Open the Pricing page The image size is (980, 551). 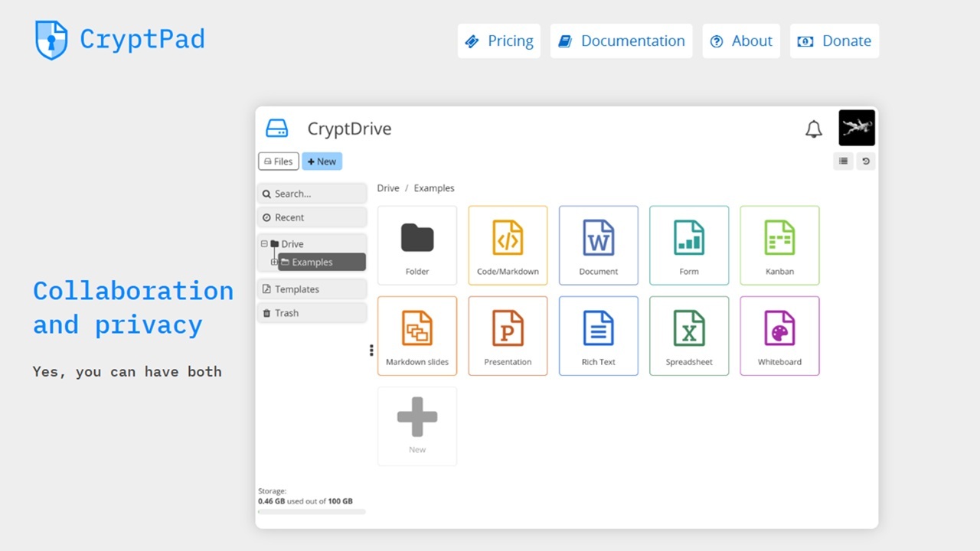[x=499, y=41]
